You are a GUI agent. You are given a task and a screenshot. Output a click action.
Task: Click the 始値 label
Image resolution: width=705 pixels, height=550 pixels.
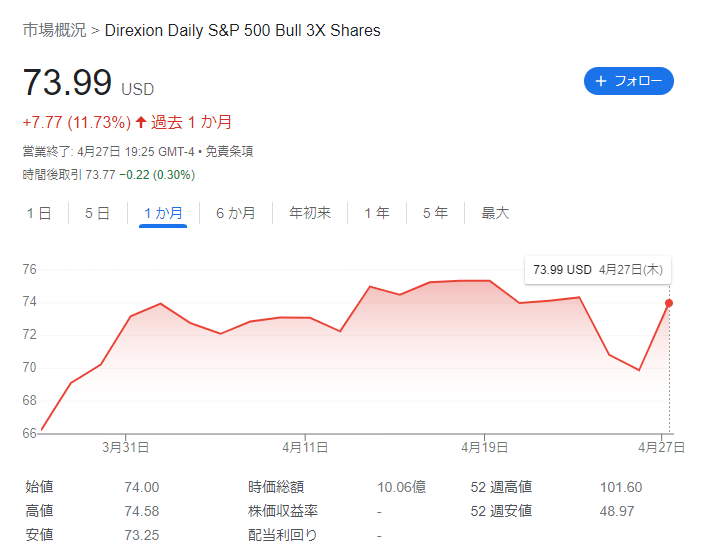pos(40,487)
